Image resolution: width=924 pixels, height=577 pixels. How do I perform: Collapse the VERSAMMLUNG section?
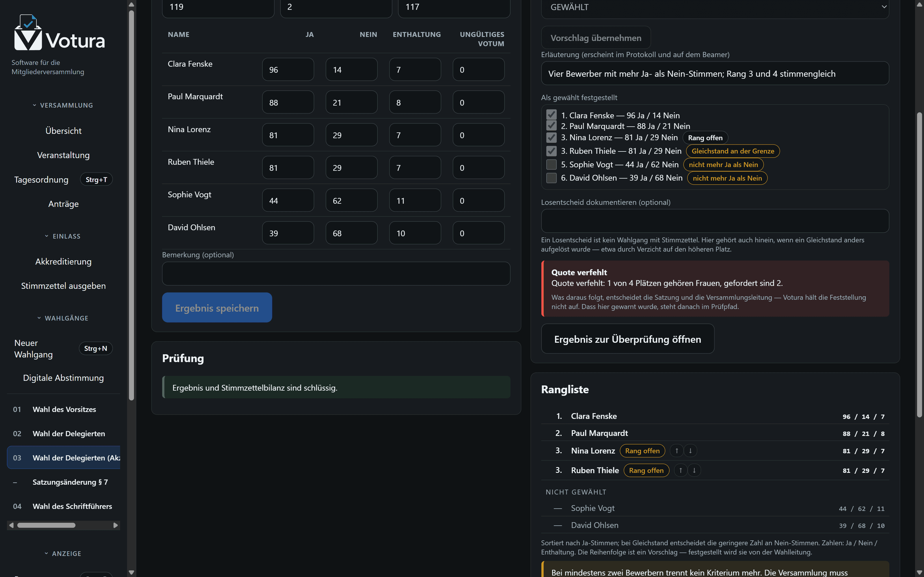pos(63,105)
